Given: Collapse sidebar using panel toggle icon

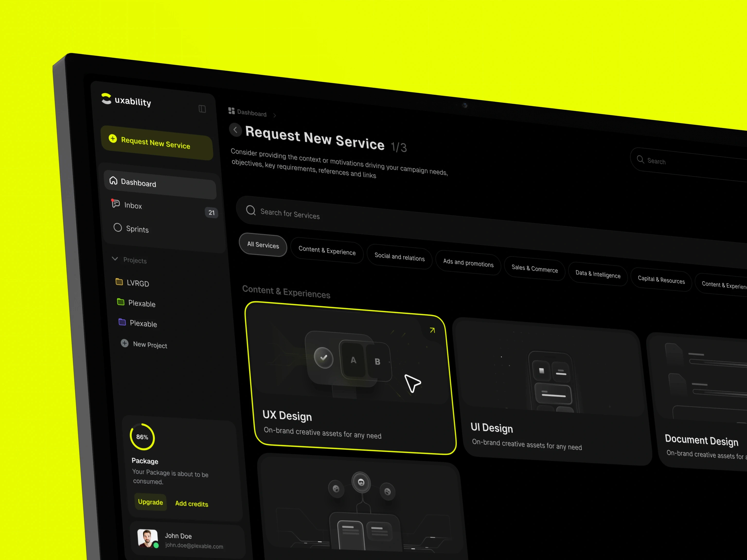Looking at the screenshot, I should [202, 109].
